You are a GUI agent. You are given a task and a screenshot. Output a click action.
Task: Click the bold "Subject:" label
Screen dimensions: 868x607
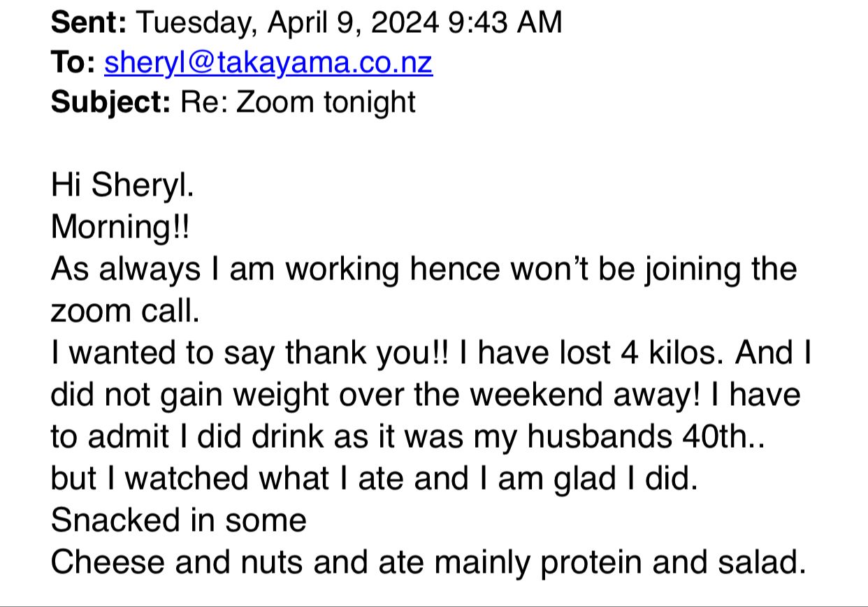point(110,103)
